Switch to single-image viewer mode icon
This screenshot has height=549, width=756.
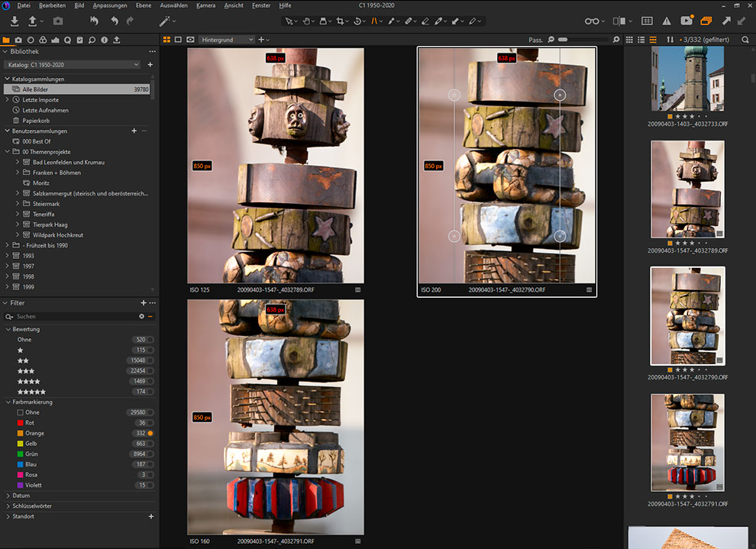[x=179, y=40]
